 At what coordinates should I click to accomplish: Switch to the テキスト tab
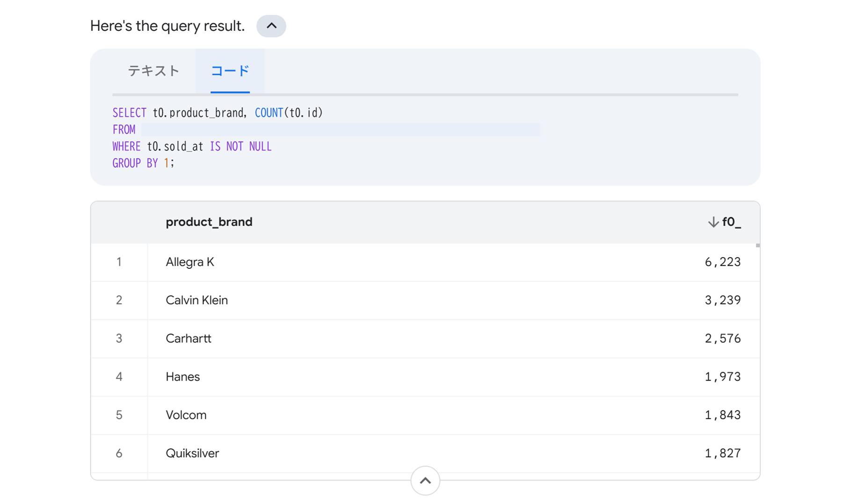[x=154, y=71]
